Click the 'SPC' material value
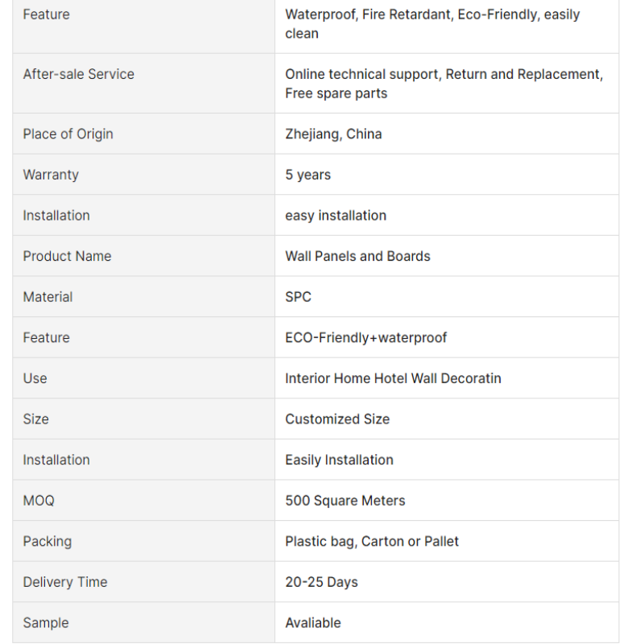 pos(298,296)
